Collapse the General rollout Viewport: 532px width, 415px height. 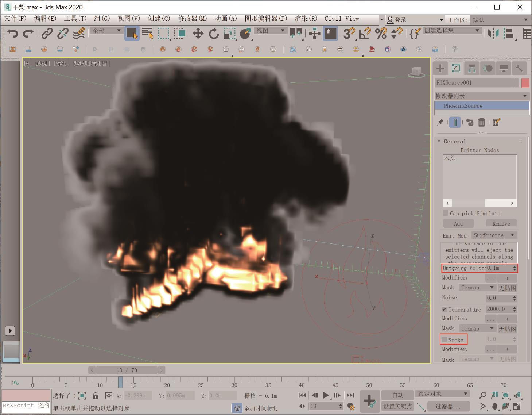439,141
